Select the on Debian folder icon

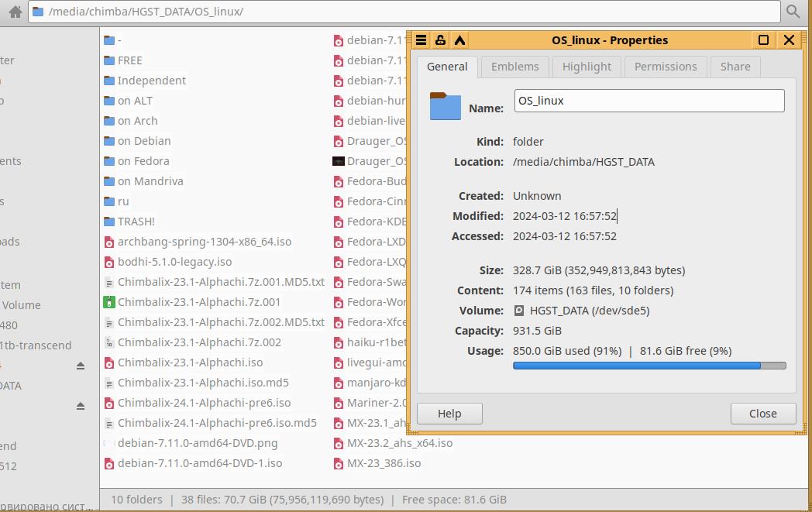[109, 141]
